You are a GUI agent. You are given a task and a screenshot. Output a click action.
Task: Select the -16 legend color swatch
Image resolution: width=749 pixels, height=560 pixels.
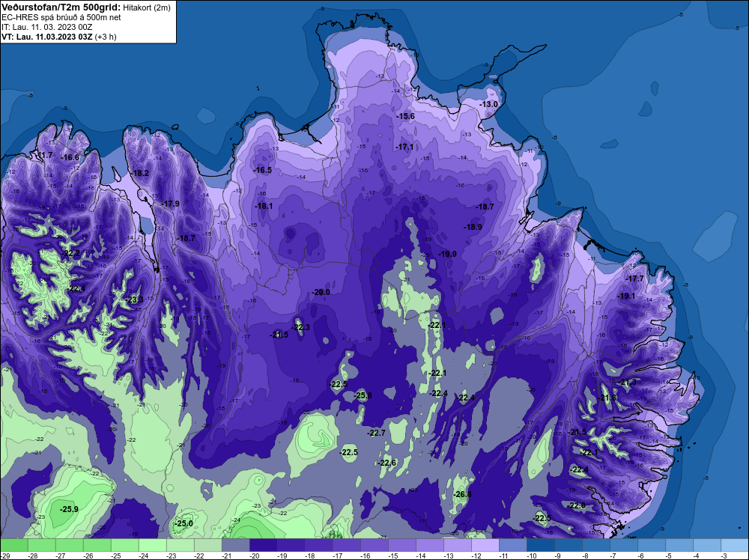tap(374, 545)
